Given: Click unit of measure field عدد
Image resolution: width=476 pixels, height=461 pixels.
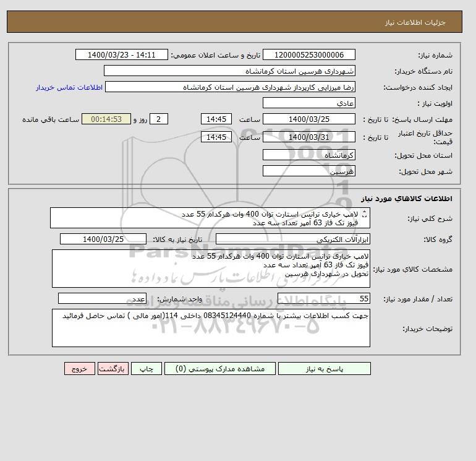Looking at the screenshot, I should 102,298.
